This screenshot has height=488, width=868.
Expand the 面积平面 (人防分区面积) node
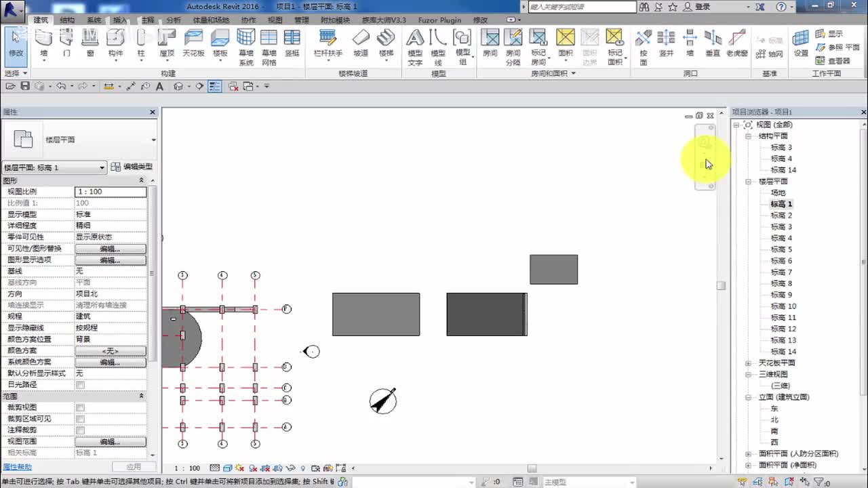point(749,454)
